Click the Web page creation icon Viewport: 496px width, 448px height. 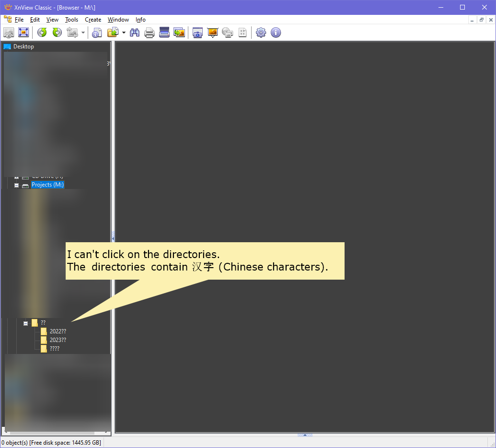(x=228, y=32)
